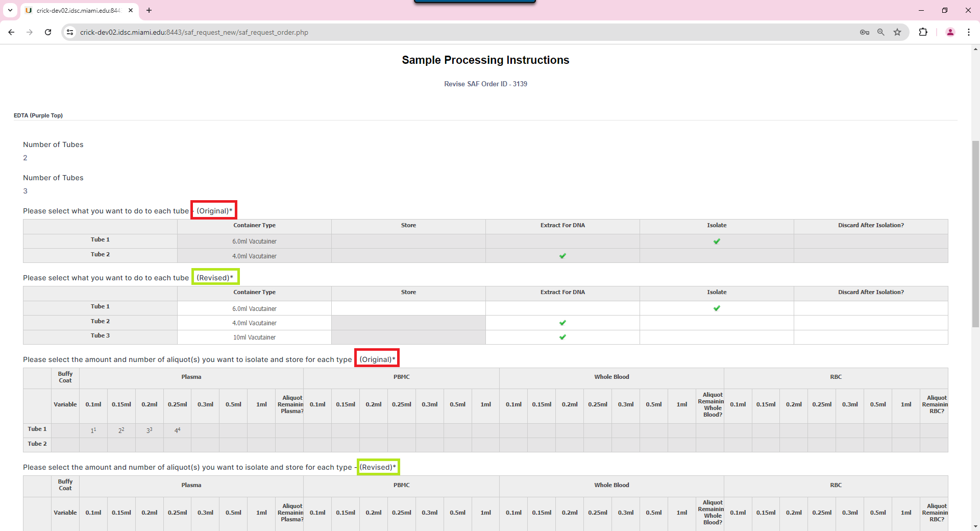Click Store cell for revised Tube 1
The image size is (980, 531).
click(408, 308)
